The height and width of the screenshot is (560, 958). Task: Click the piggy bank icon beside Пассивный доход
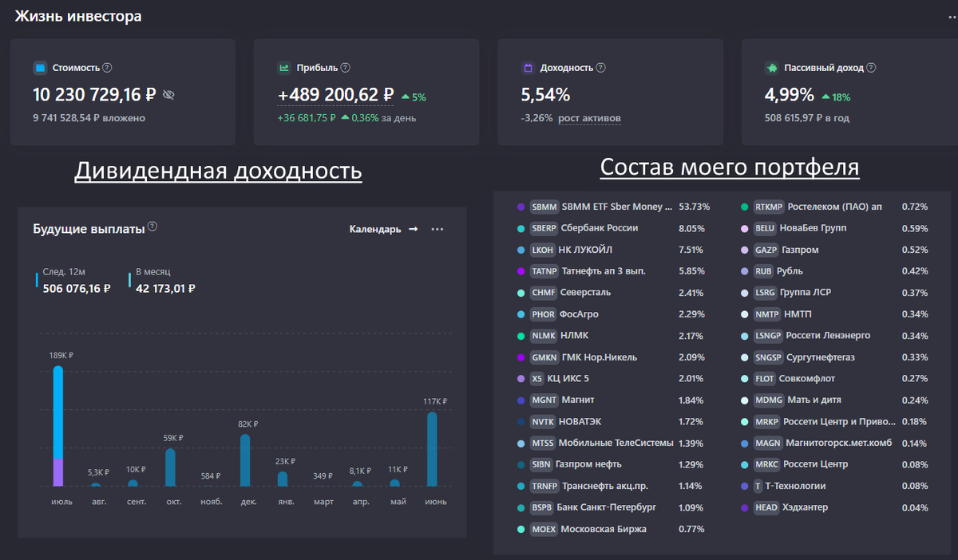771,69
